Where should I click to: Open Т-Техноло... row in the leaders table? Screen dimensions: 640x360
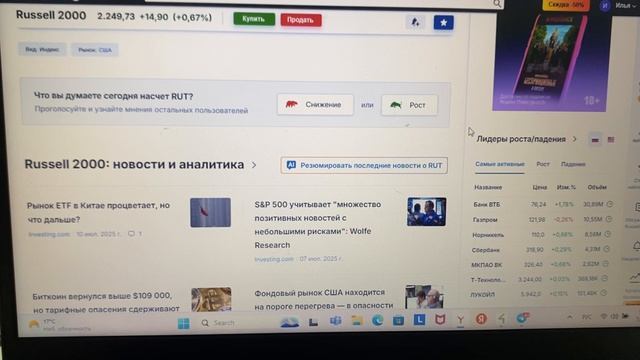click(x=488, y=280)
